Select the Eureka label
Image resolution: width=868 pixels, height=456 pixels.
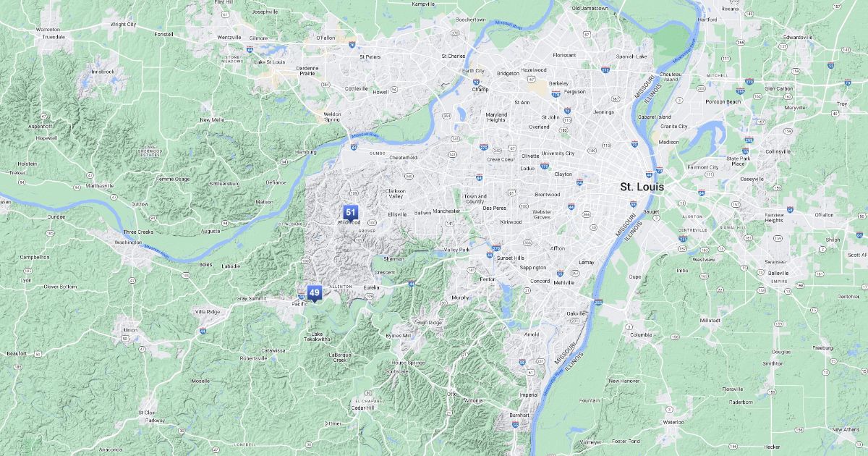[x=371, y=287]
